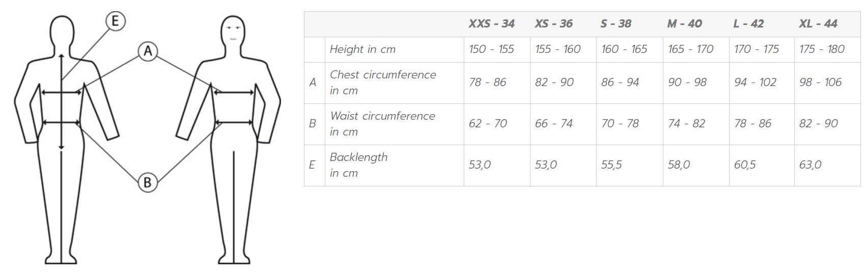The image size is (868, 275).
Task: Click the 165 - 170 height cell
Action: click(690, 49)
